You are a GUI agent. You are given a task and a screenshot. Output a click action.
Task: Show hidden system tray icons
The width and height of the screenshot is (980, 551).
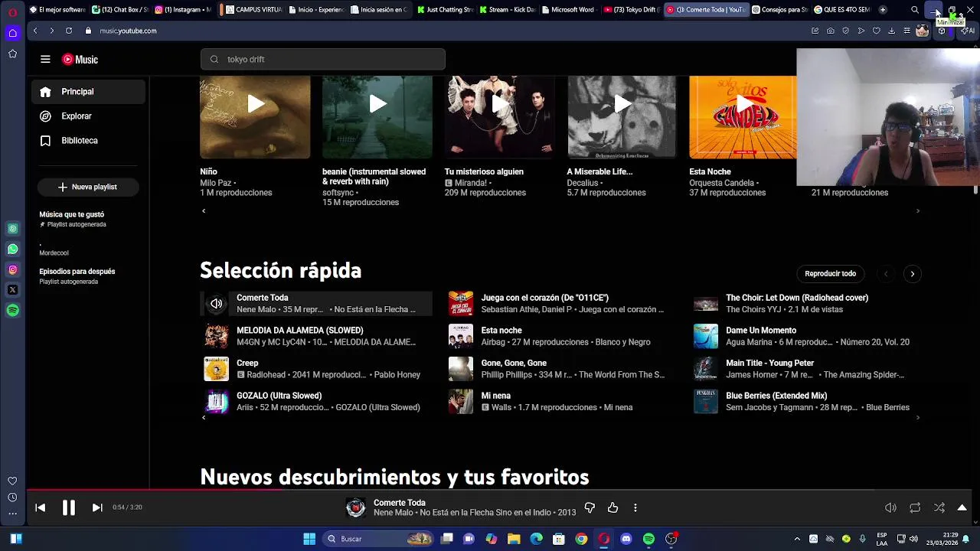pyautogui.click(x=797, y=539)
